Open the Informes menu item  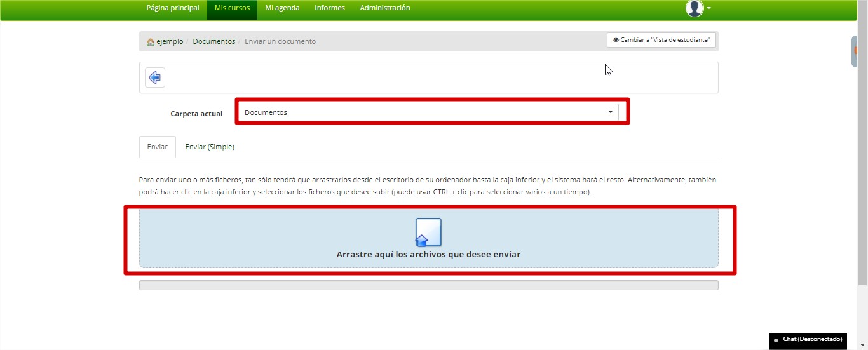click(330, 8)
